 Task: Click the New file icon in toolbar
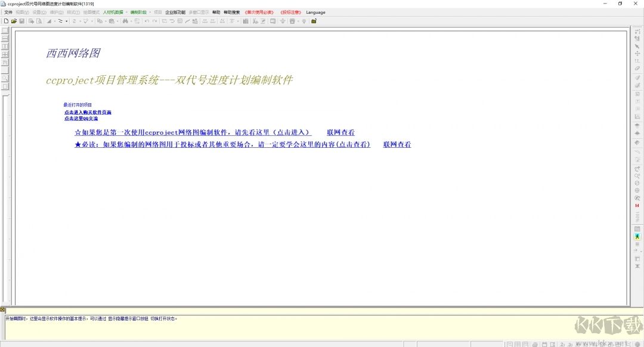point(6,21)
